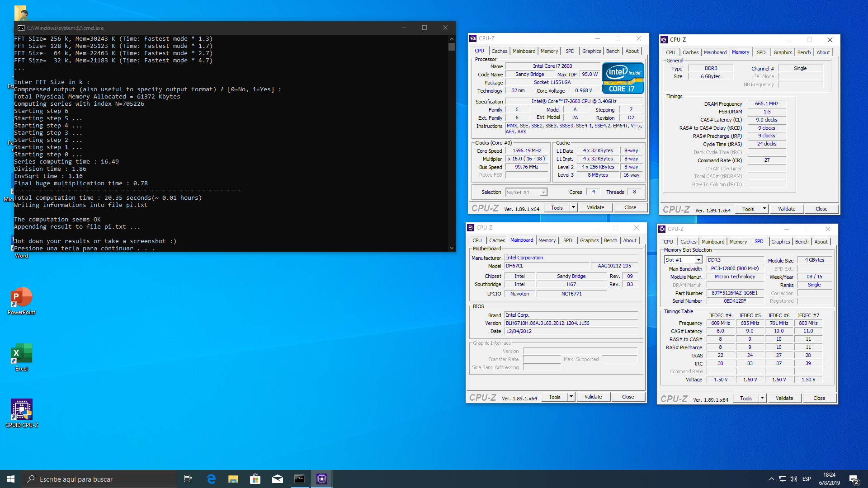Expand the Tools arrow in the Mainboard window

[x=571, y=397]
